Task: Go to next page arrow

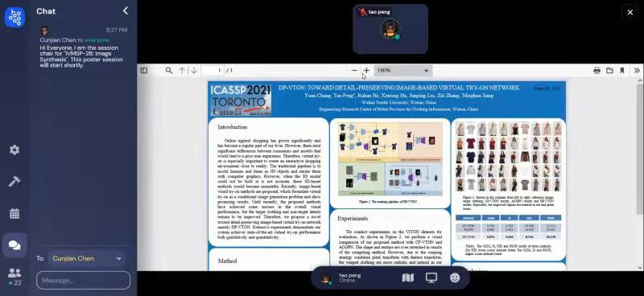Action: point(194,71)
